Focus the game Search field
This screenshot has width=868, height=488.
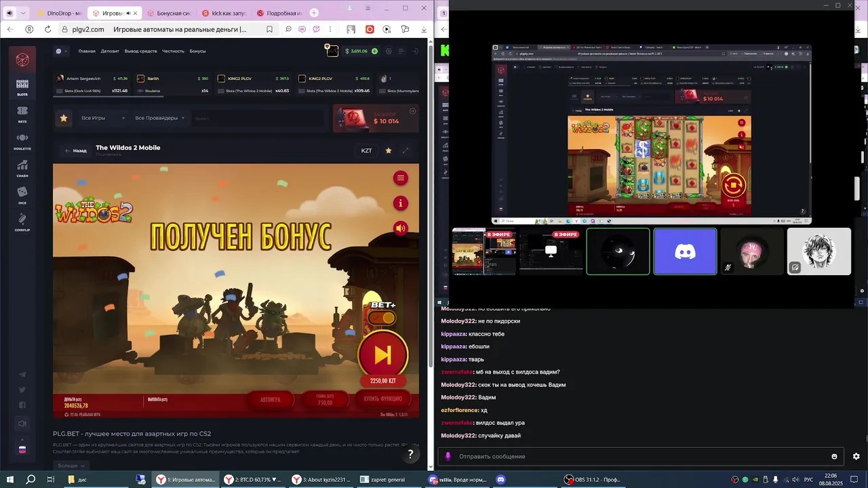(259, 119)
